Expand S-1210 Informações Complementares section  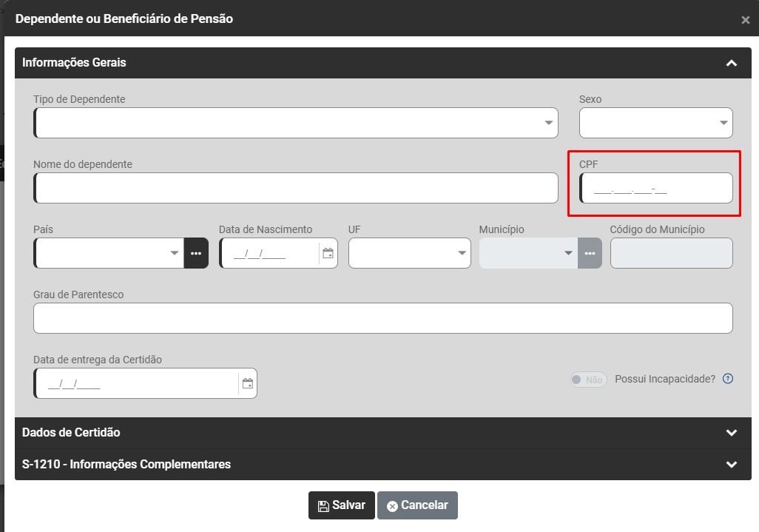click(x=732, y=465)
